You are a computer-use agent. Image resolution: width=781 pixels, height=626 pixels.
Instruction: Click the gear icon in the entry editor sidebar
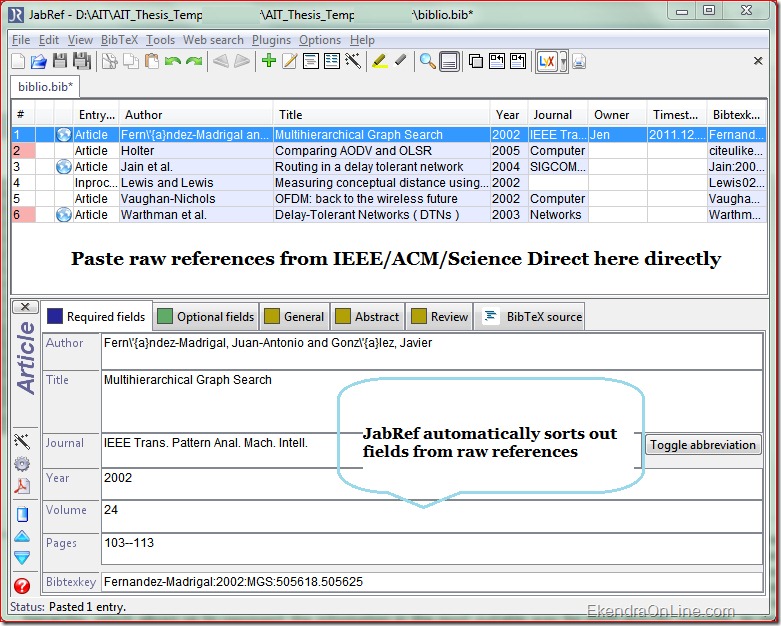tap(22, 464)
